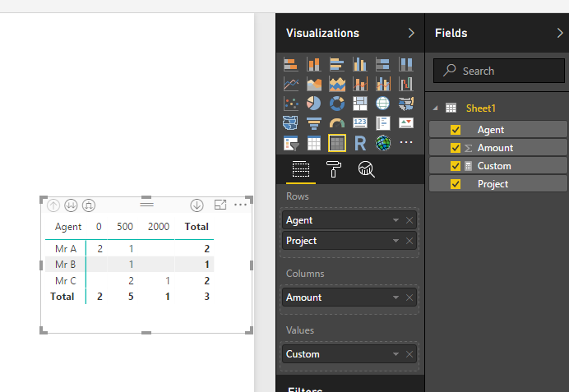
Task: Open focus mode for the matrix
Action: [220, 205]
